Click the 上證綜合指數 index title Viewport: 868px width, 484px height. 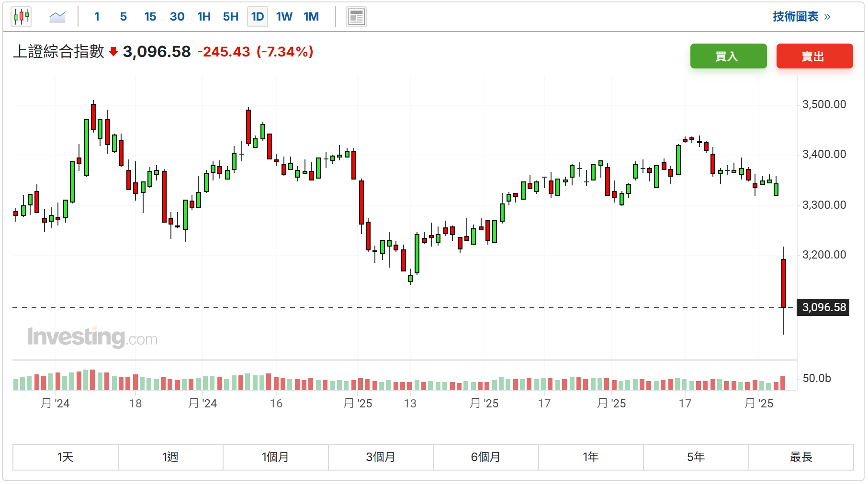click(x=58, y=51)
